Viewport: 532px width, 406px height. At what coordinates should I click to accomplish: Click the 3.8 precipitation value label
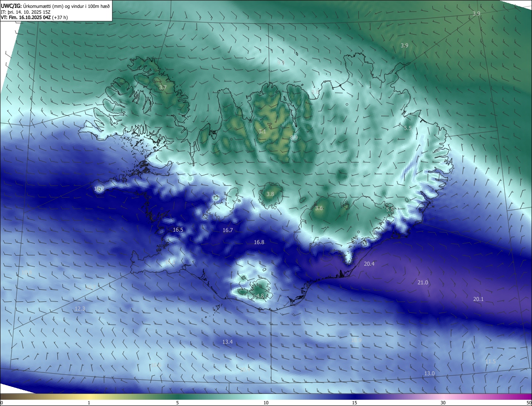(270, 194)
